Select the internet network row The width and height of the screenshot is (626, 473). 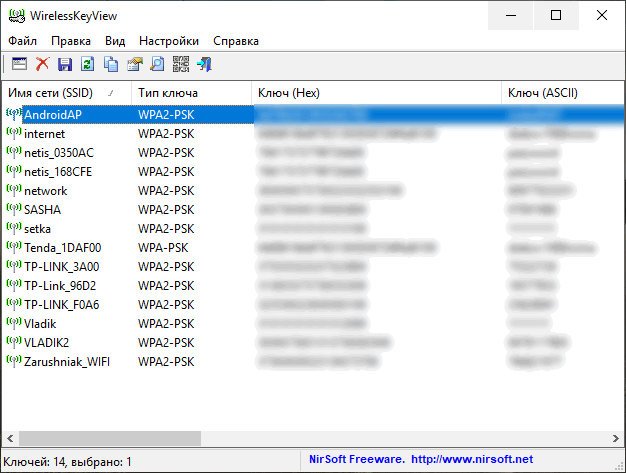[x=314, y=134]
